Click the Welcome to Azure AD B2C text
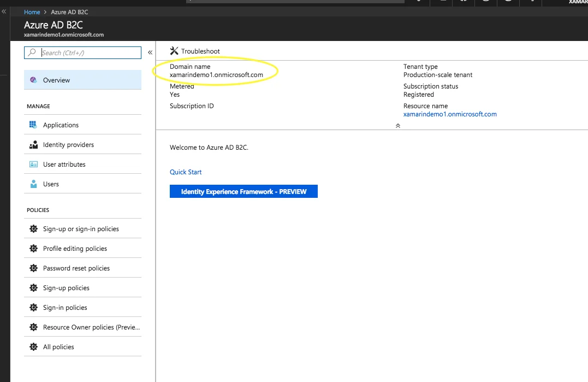 click(x=209, y=148)
